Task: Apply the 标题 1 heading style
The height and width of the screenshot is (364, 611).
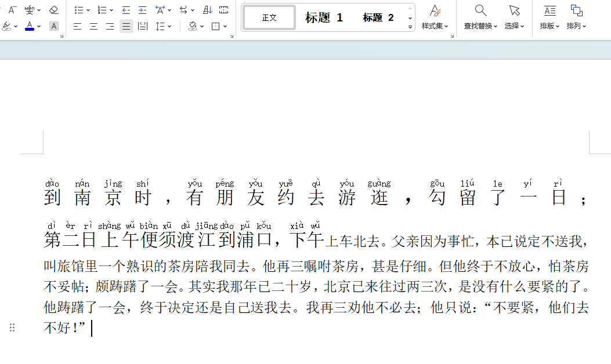Action: click(323, 17)
